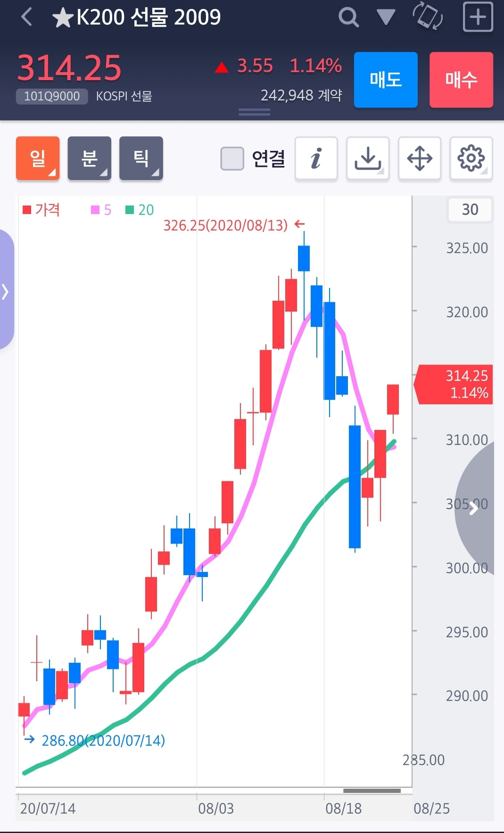Enable the 연결 checkbox
The width and height of the screenshot is (504, 833).
232,158
